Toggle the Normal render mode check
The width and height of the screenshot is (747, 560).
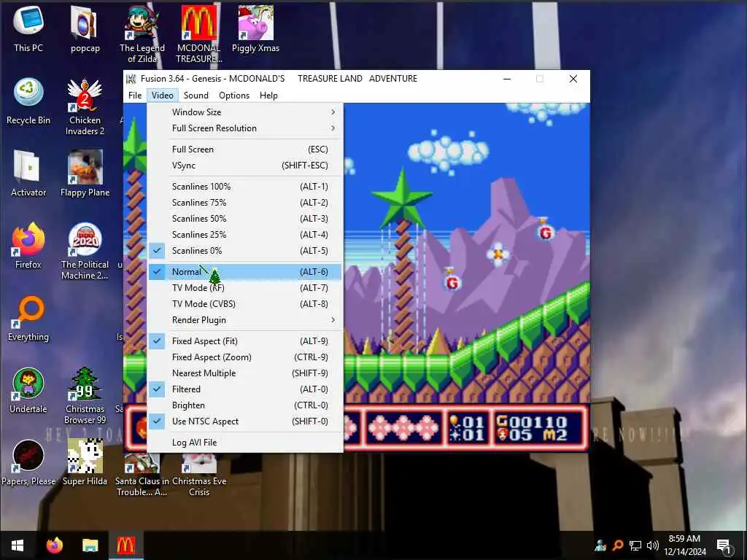[245, 272]
